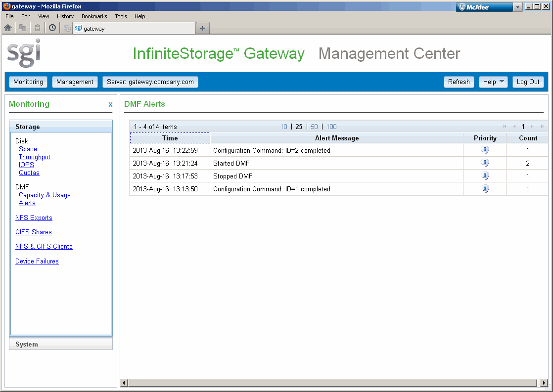The image size is (553, 392).
Task: Open a new tab with plus button
Action: (203, 28)
